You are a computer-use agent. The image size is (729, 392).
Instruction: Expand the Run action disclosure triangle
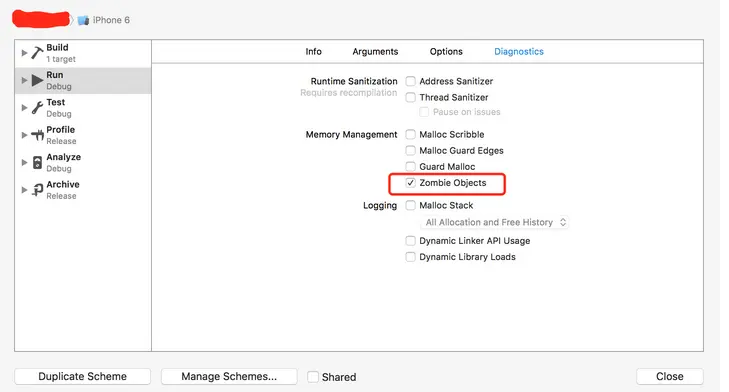pyautogui.click(x=24, y=80)
